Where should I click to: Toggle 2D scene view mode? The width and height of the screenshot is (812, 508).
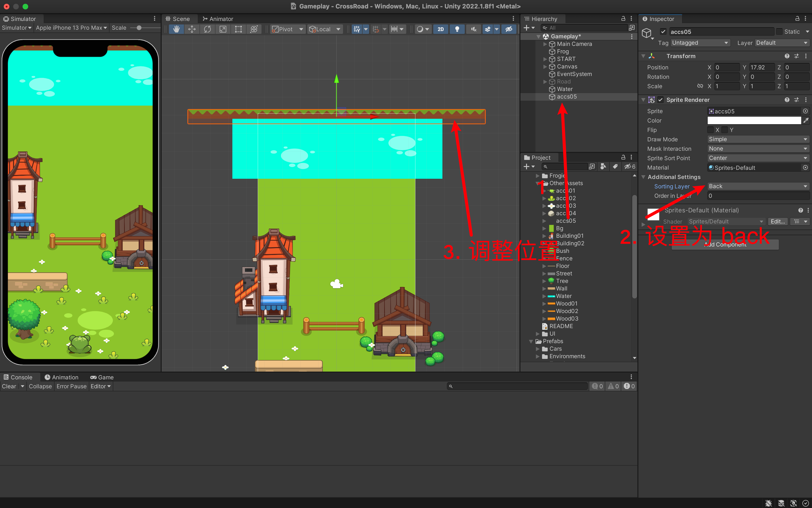click(x=441, y=29)
